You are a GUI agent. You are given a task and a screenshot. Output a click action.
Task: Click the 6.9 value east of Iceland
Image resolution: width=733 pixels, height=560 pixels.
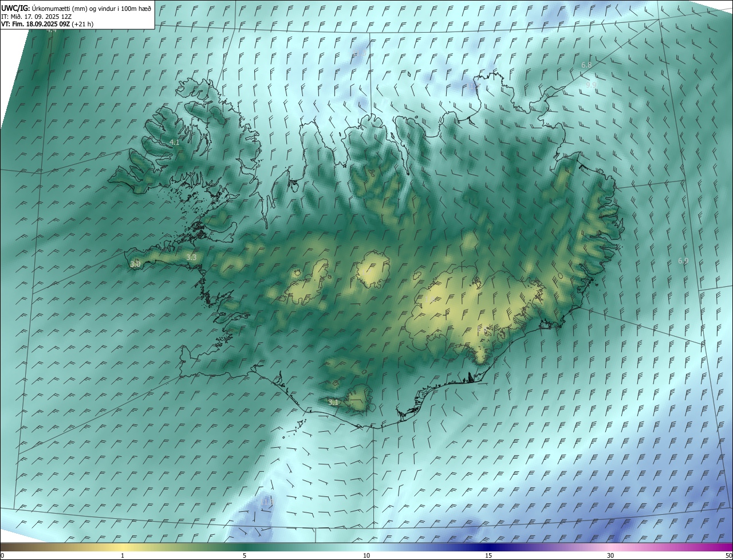point(683,261)
